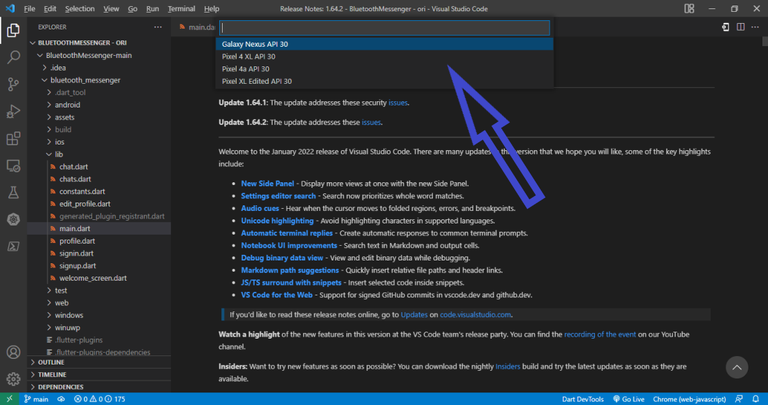
Task: Click the scroll to top round button
Action: (x=737, y=367)
